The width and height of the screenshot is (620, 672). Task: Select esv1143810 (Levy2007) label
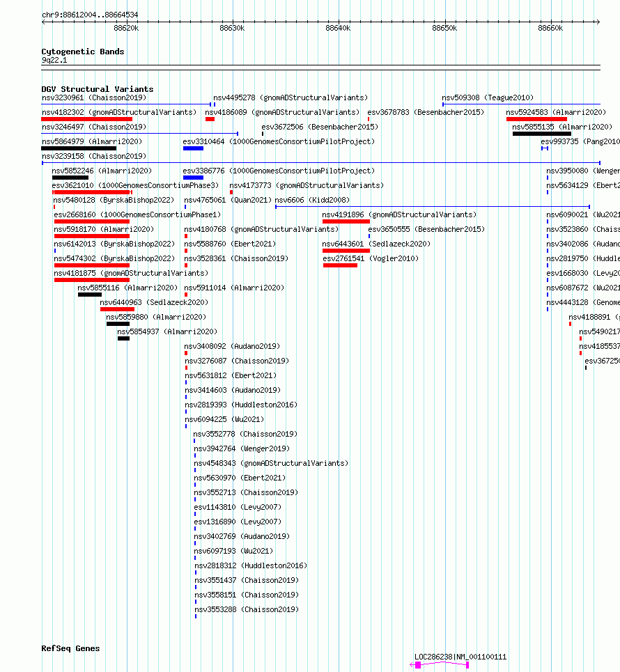[238, 506]
